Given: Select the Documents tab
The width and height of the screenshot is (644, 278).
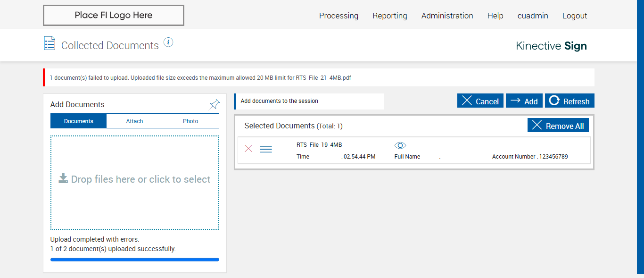Looking at the screenshot, I should tap(79, 121).
